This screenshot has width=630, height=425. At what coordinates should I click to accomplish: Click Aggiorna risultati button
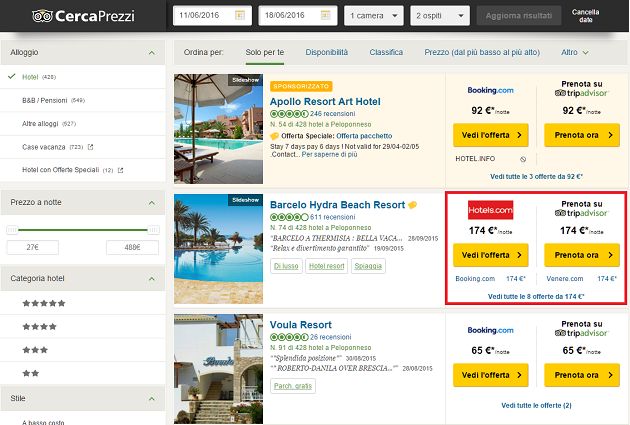coord(519,16)
